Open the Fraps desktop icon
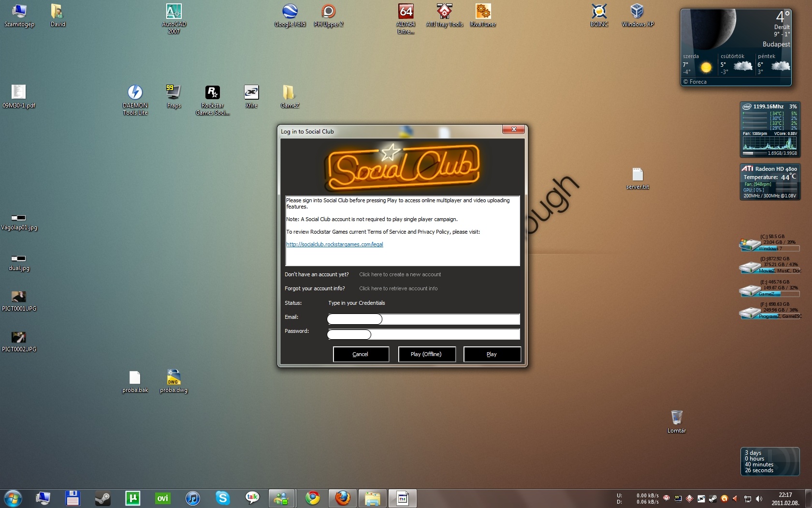The width and height of the screenshot is (812, 508). (x=174, y=96)
